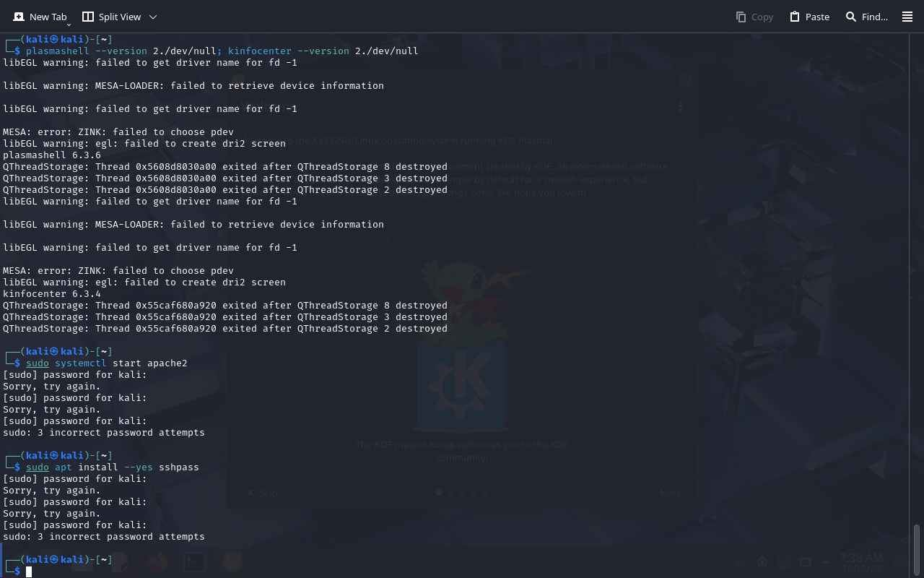Click the Copy clipboard icon

pos(741,17)
